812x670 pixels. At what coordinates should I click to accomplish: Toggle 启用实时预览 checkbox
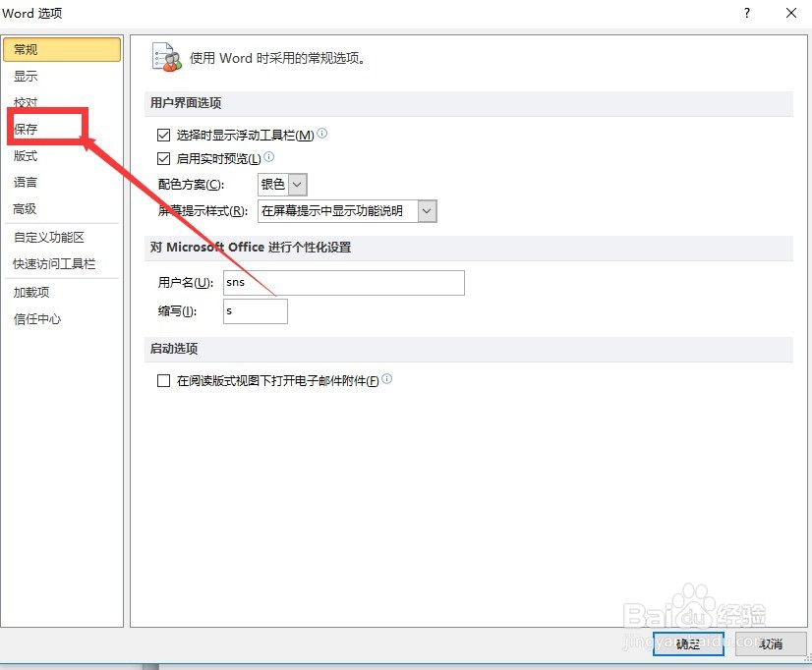tap(163, 158)
